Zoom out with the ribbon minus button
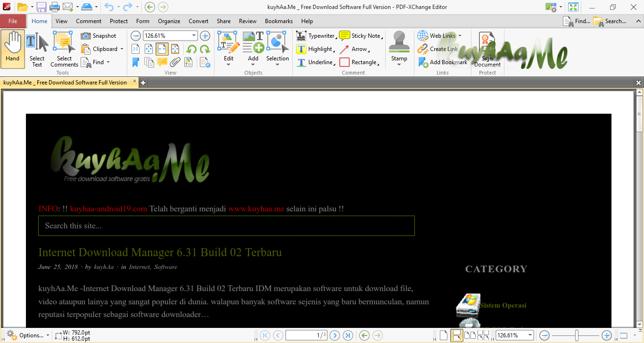The image size is (644, 343). tap(135, 36)
